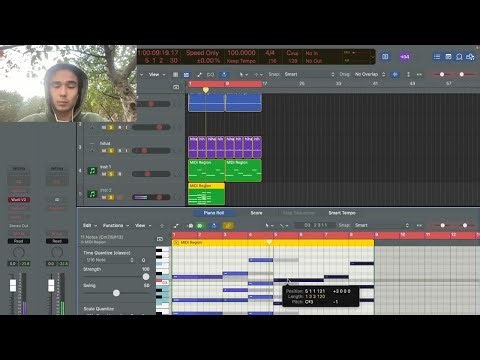Open the List Editors panel icon
The image size is (480, 360).
(x=437, y=57)
